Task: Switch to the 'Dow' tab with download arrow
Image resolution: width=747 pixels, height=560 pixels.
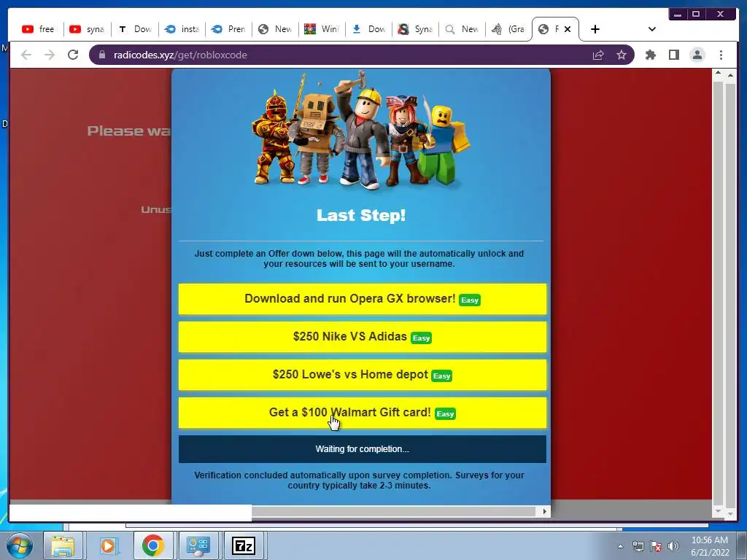Action: pyautogui.click(x=368, y=29)
